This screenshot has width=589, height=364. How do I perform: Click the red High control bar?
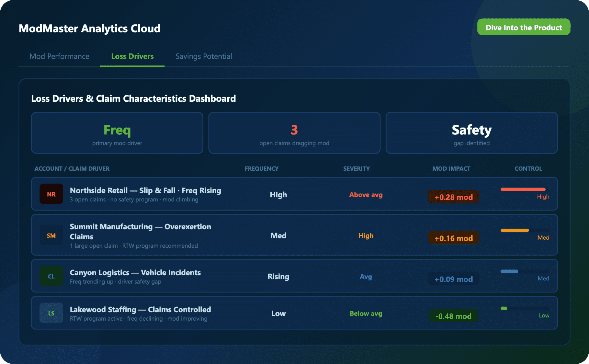point(523,189)
